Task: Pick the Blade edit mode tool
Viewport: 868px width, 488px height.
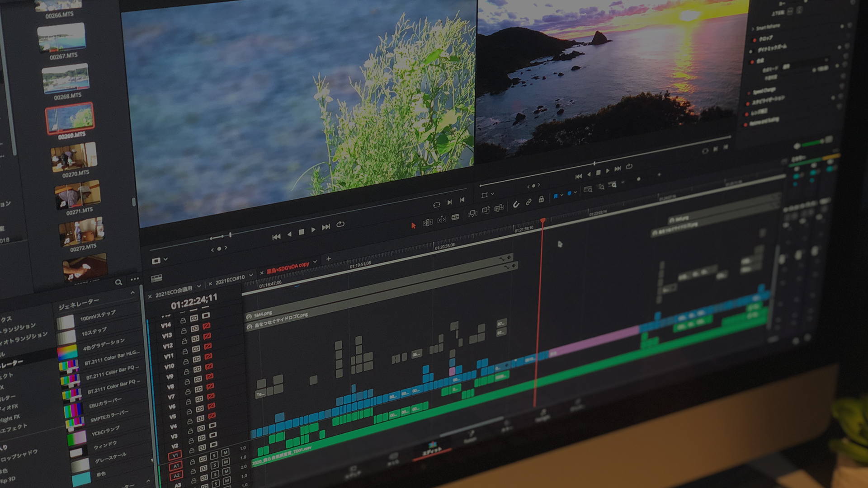Action: (x=455, y=217)
